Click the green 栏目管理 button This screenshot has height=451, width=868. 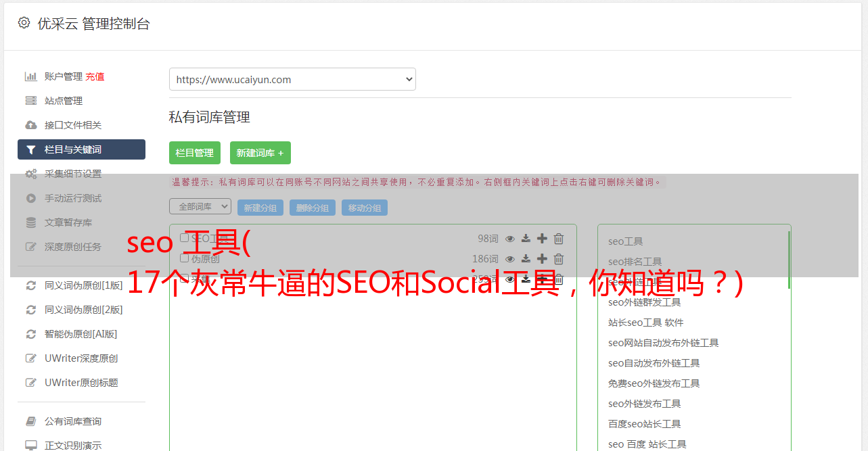(x=195, y=153)
